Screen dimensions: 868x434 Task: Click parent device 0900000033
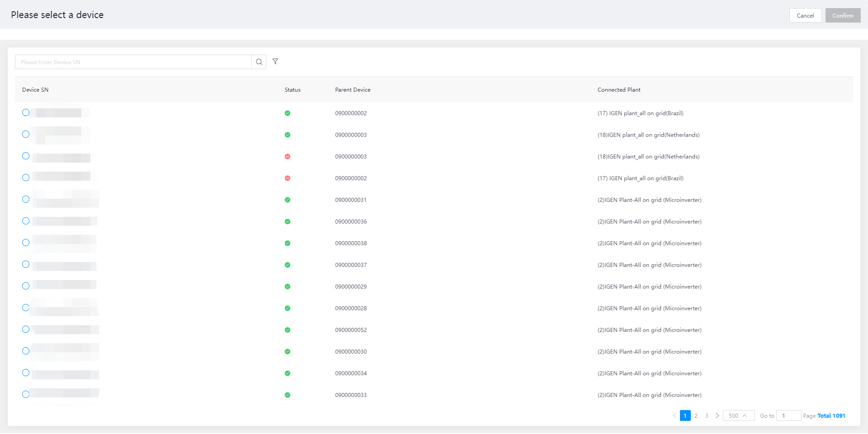pos(351,395)
